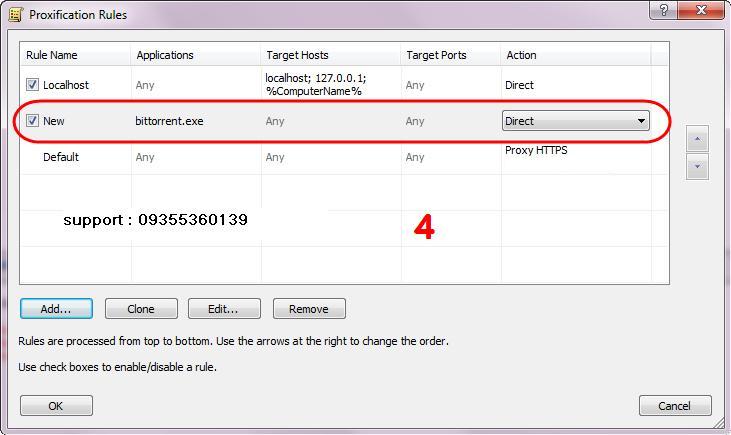Viewport: 731px width, 435px height.
Task: Select the New rule name text
Action: click(54, 121)
